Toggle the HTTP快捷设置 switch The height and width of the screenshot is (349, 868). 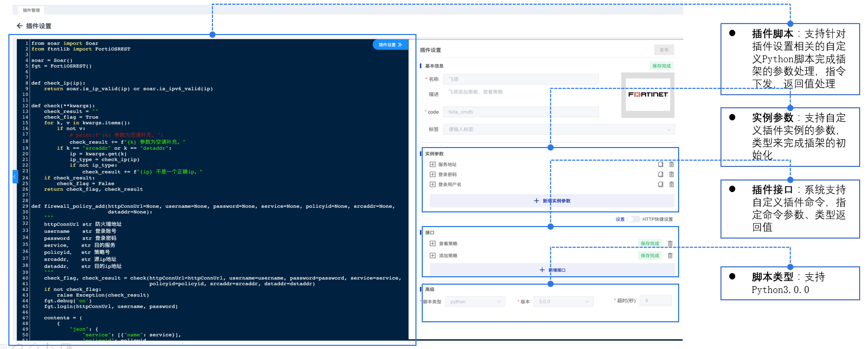click(x=634, y=219)
